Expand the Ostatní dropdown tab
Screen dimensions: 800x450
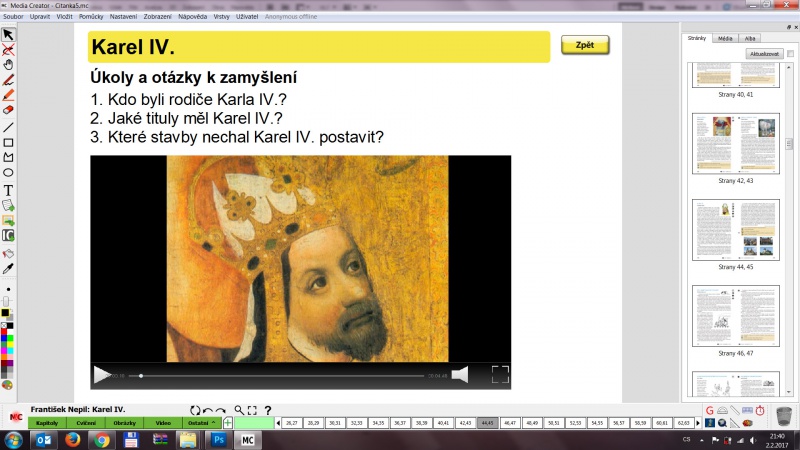tap(202, 422)
